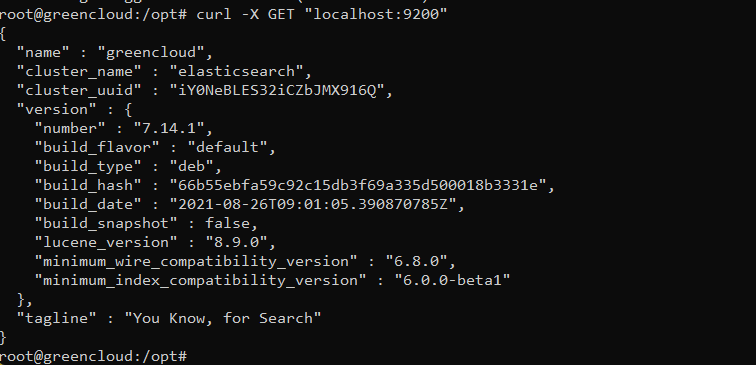Click the build_snapshot value false

[228, 223]
